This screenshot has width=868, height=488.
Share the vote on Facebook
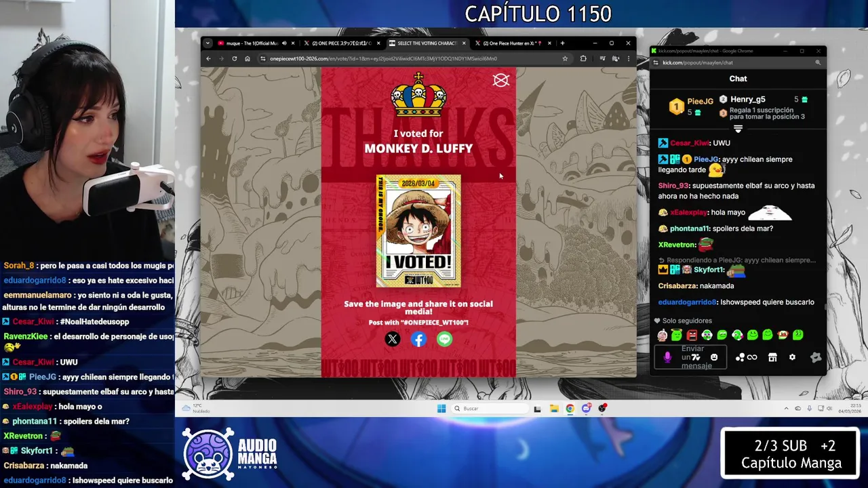pos(418,339)
